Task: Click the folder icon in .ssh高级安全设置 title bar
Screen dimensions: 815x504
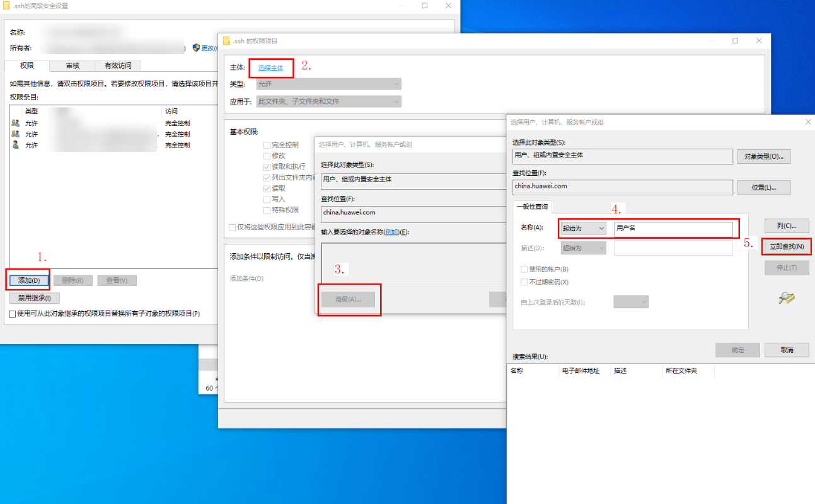Action: (6, 6)
